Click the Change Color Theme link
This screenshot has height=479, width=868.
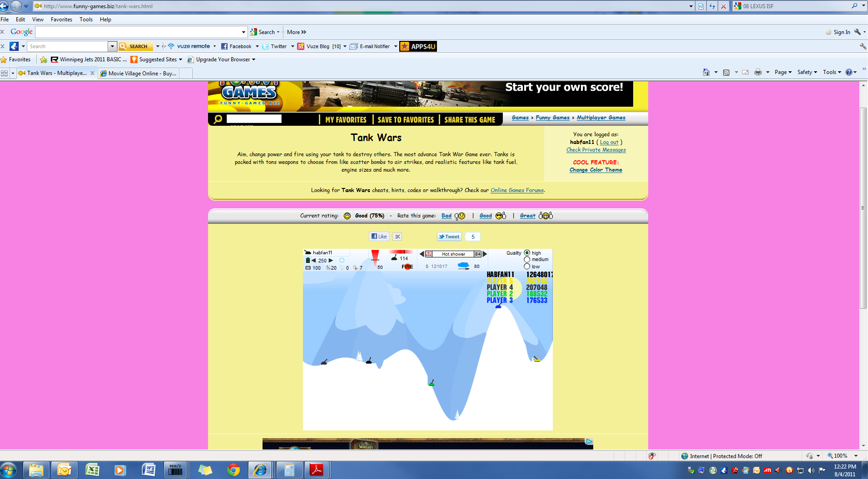(595, 170)
